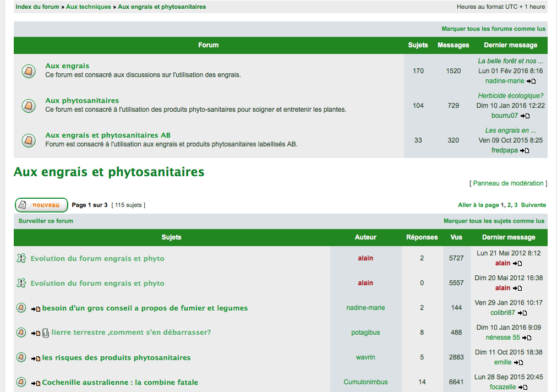Open 'Index du forum' breadcrumb link
Image resolution: width=557 pixels, height=392 pixels.
click(37, 7)
